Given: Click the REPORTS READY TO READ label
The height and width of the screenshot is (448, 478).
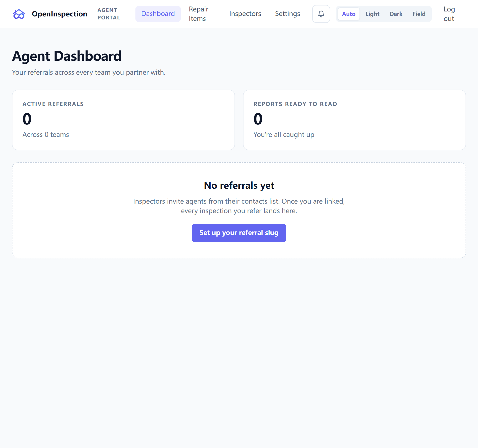Looking at the screenshot, I should (x=295, y=104).
